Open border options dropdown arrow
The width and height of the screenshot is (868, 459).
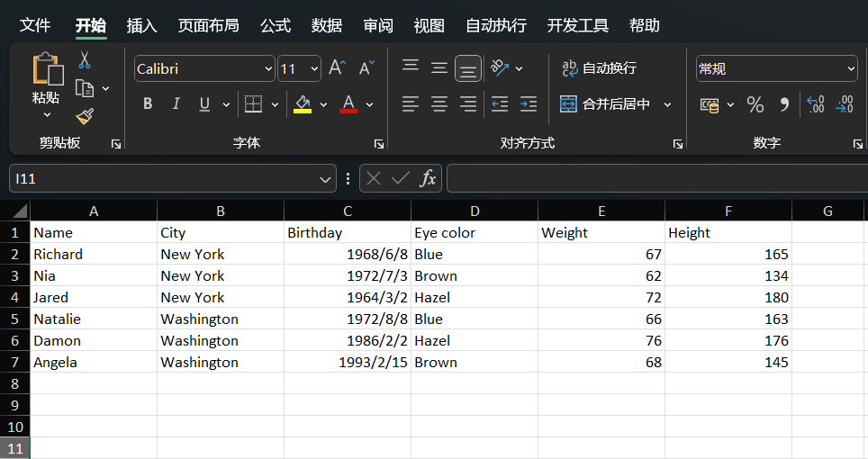(275, 104)
